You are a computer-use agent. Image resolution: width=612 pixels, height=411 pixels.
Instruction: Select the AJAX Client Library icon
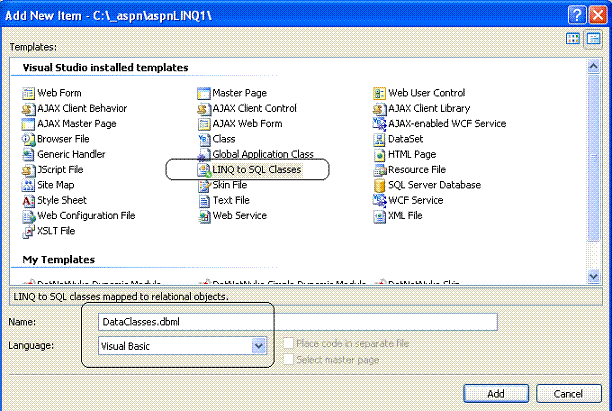[379, 109]
